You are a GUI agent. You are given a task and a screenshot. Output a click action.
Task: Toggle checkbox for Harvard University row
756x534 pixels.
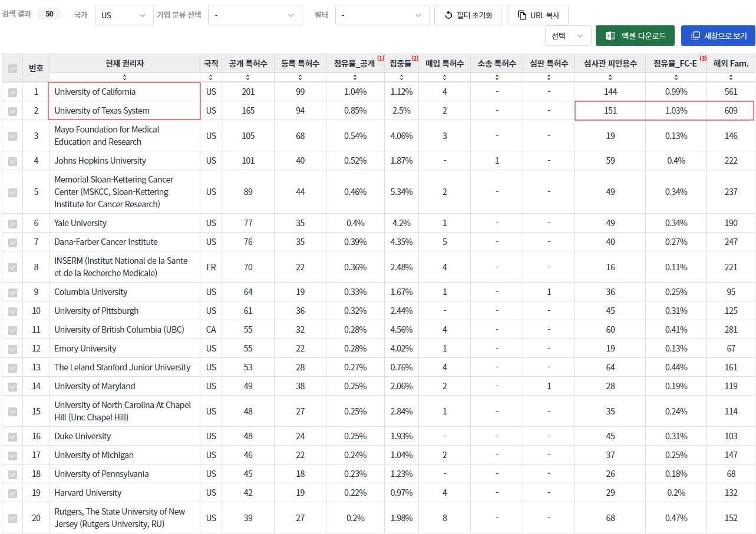[x=12, y=493]
